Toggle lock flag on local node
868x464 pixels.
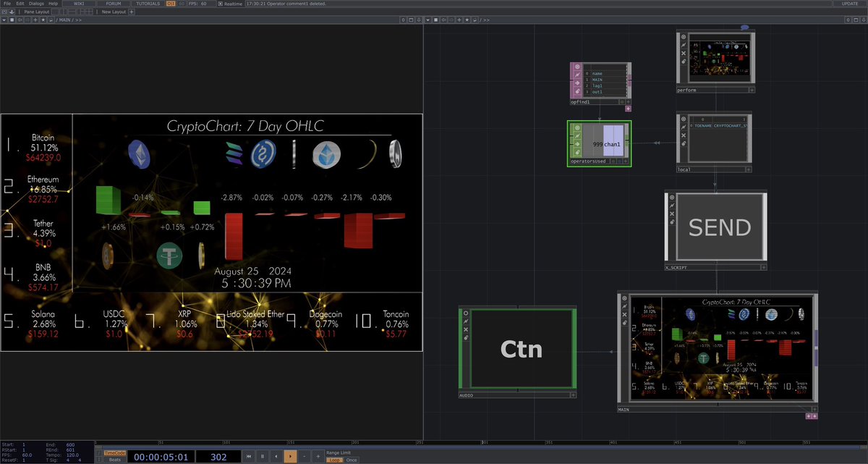click(x=683, y=143)
